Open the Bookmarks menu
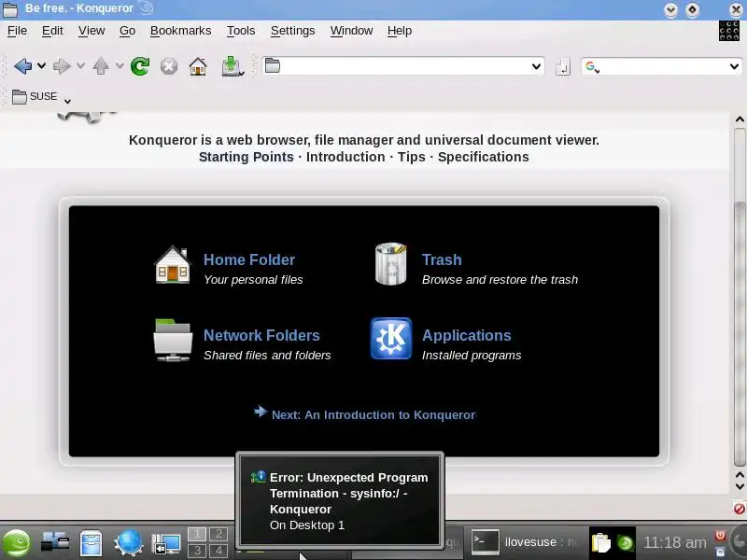Image resolution: width=747 pixels, height=560 pixels. coord(180,31)
